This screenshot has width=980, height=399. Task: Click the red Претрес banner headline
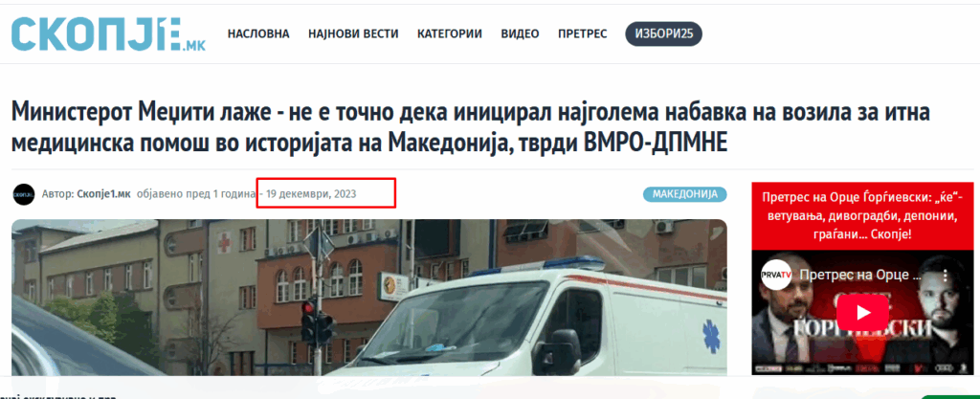coord(862,216)
